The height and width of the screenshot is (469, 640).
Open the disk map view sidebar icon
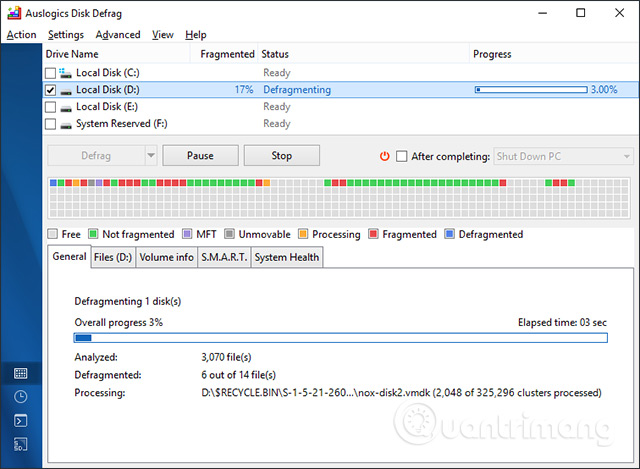tap(20, 373)
